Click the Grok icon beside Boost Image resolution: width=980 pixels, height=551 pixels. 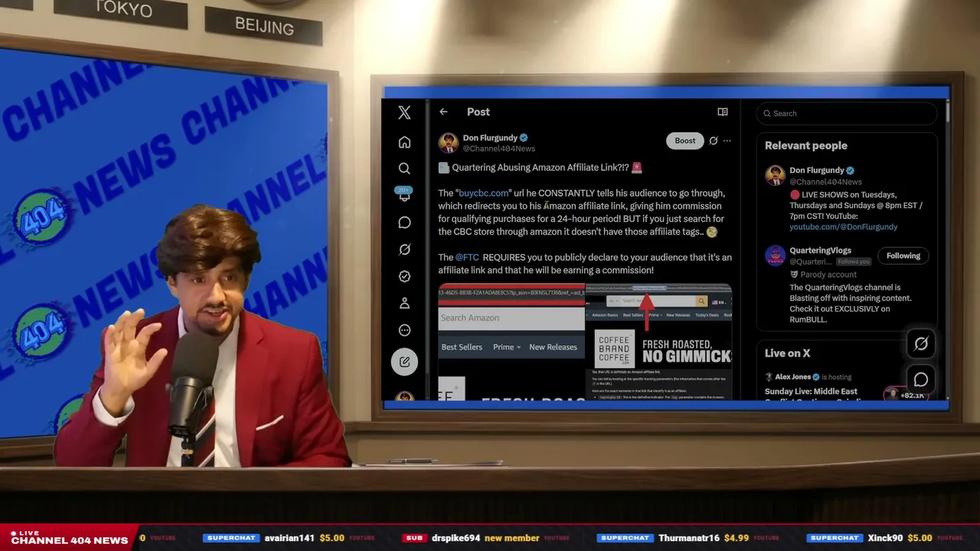[714, 141]
